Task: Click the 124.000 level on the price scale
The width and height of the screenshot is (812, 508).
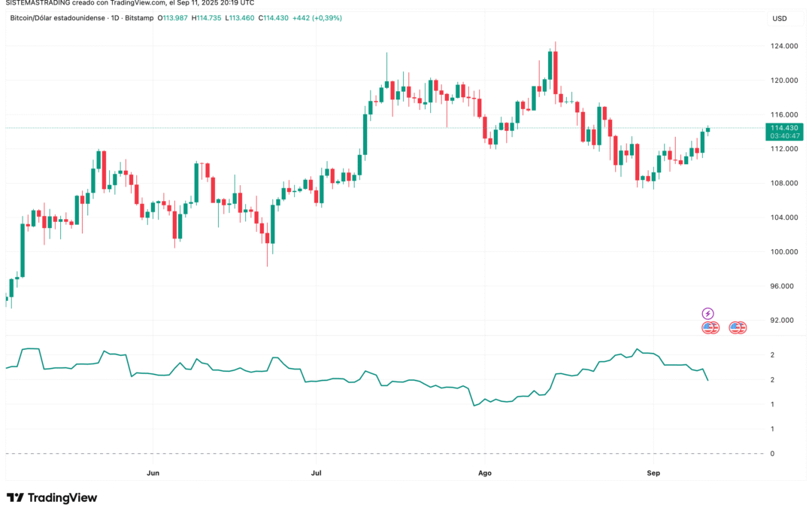Action: (x=783, y=45)
